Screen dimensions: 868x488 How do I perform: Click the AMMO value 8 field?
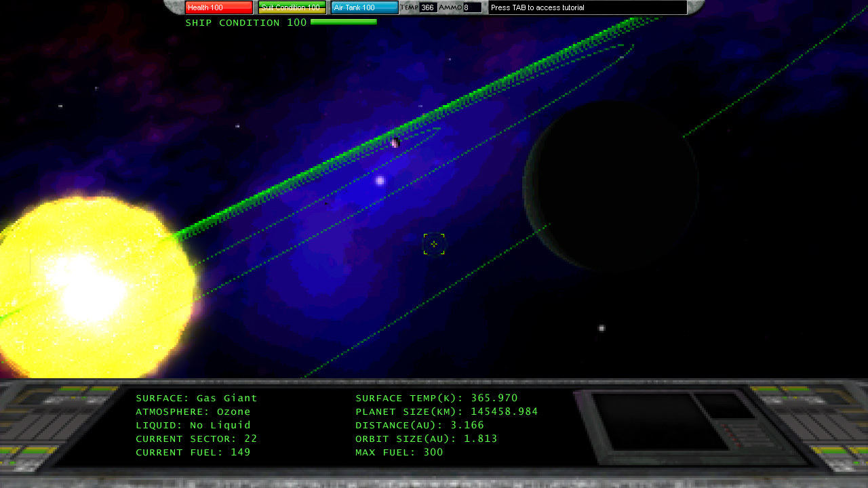point(472,7)
